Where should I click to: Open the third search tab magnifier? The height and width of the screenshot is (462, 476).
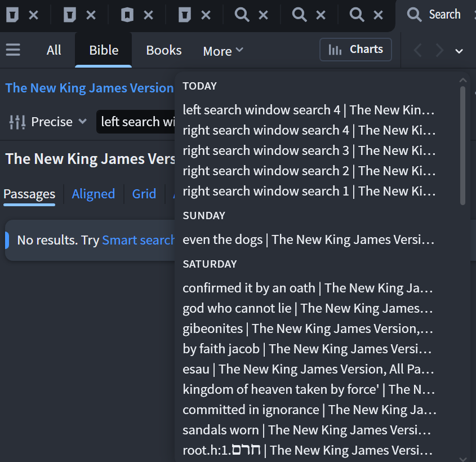[357, 15]
